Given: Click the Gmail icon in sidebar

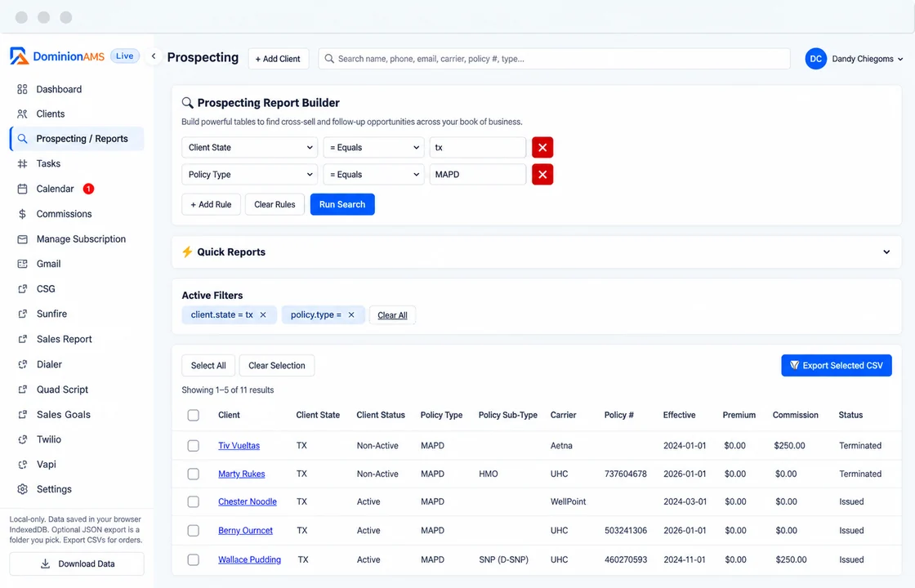Looking at the screenshot, I should click(x=22, y=264).
